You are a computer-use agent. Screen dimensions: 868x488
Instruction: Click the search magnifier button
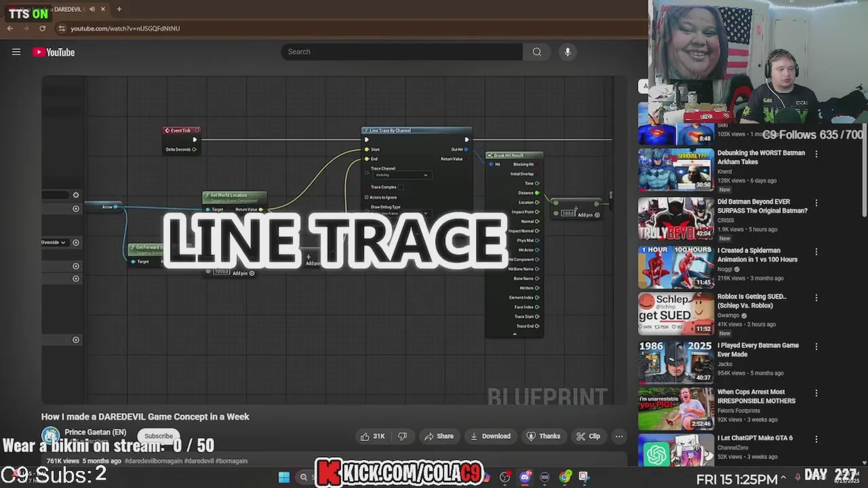coord(536,52)
